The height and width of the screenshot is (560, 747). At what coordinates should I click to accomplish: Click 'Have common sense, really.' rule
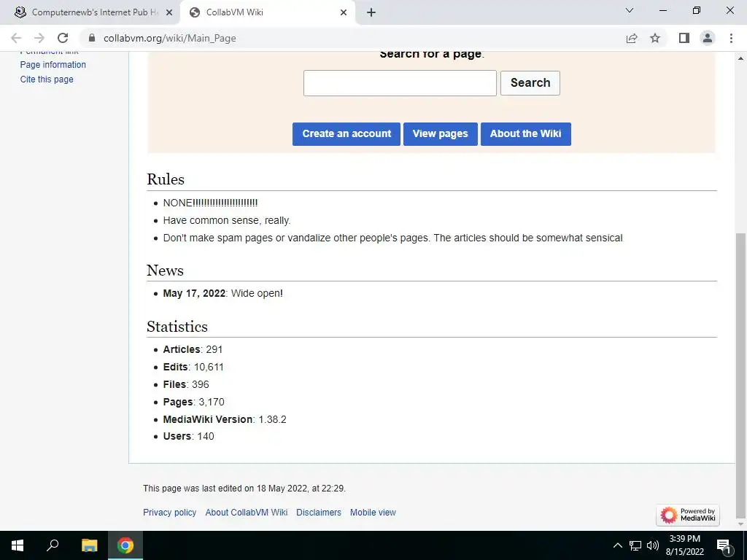click(x=227, y=220)
